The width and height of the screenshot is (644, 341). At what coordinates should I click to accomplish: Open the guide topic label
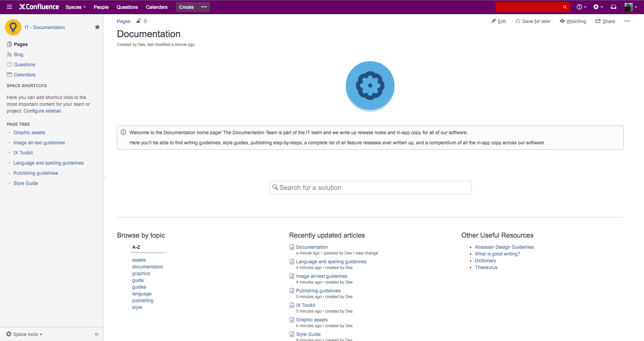pyautogui.click(x=138, y=280)
